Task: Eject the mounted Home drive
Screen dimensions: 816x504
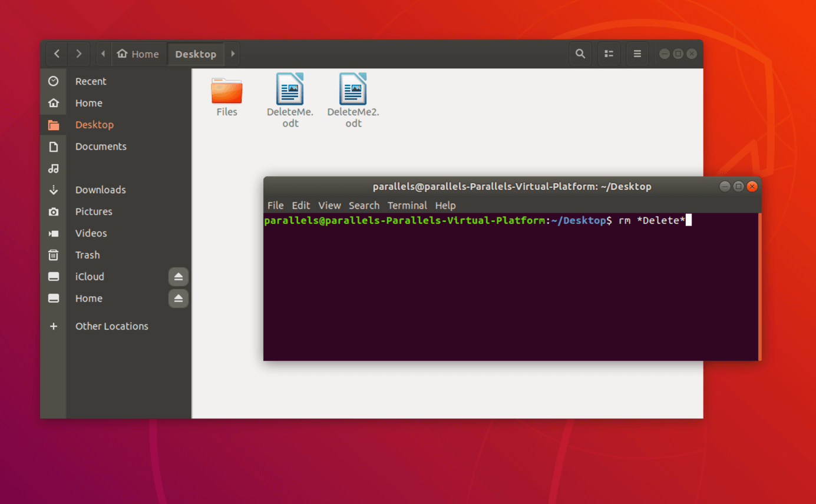Action: (x=179, y=299)
